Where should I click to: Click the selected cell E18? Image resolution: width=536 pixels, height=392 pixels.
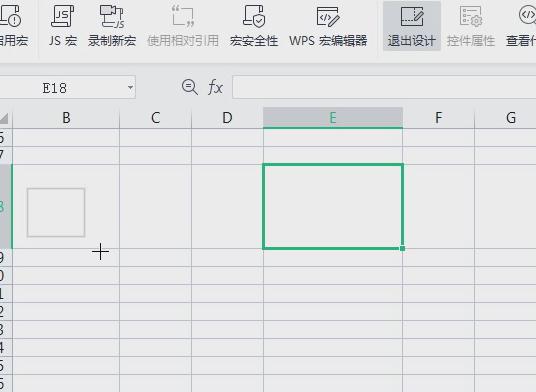pos(333,206)
